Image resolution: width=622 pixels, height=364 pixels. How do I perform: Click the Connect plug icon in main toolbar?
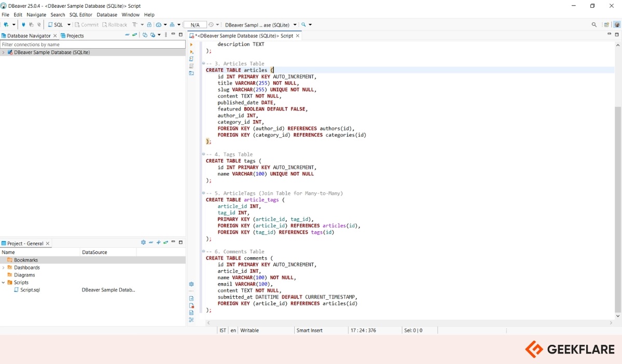pos(23,24)
